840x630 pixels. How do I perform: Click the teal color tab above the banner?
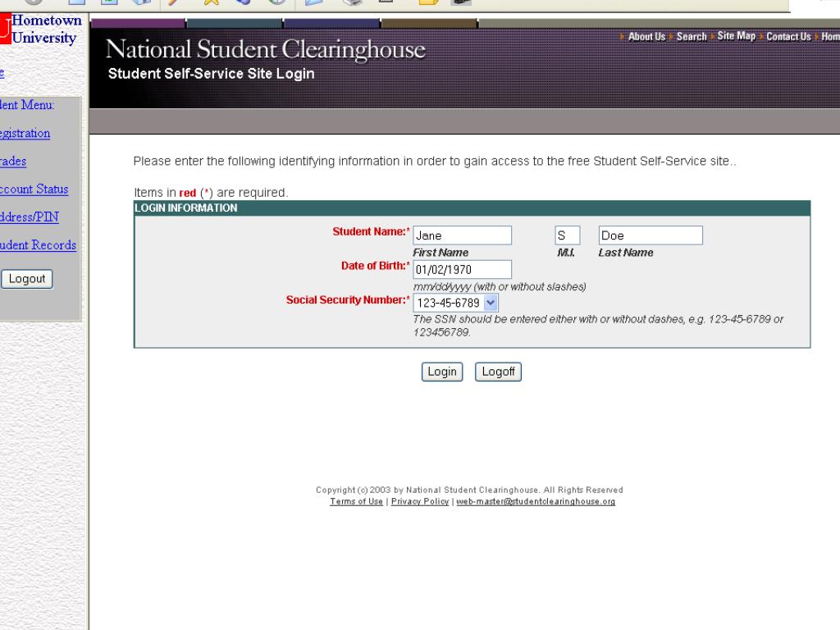tap(234, 24)
